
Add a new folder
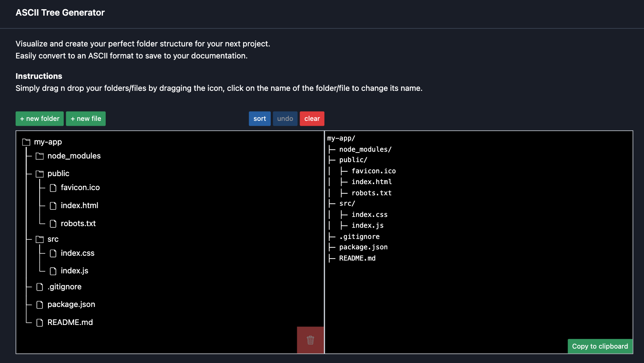point(40,118)
